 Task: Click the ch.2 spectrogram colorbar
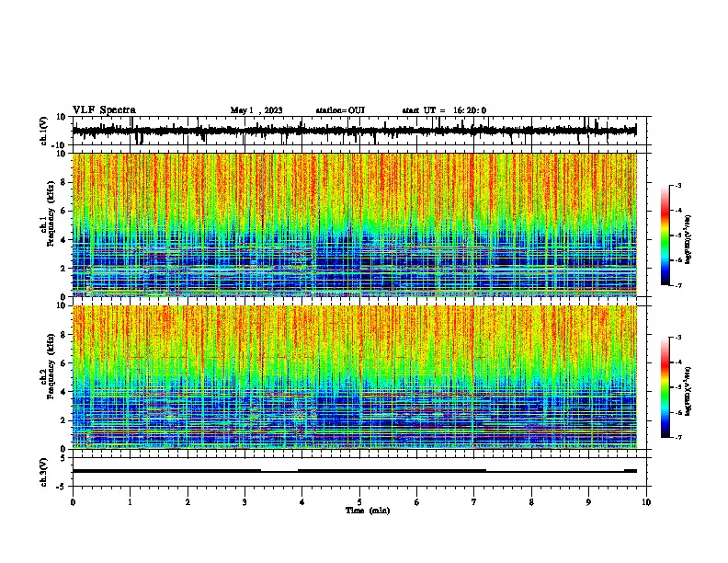click(x=665, y=387)
